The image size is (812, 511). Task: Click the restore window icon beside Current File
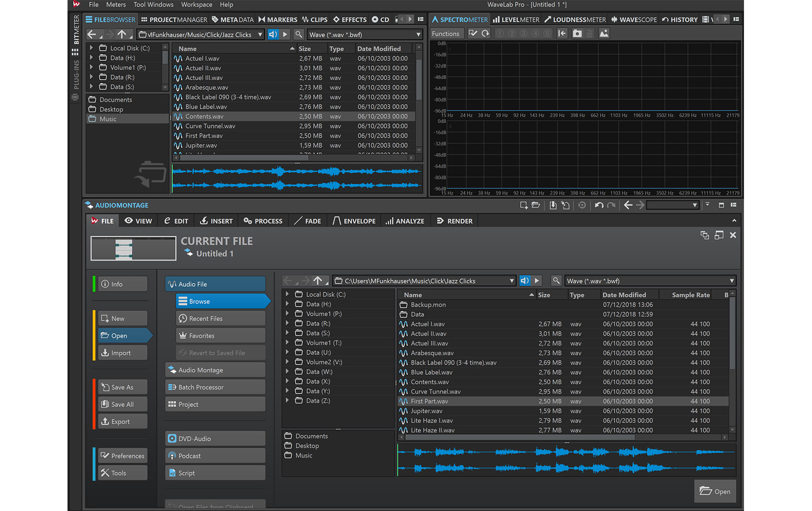click(x=719, y=235)
